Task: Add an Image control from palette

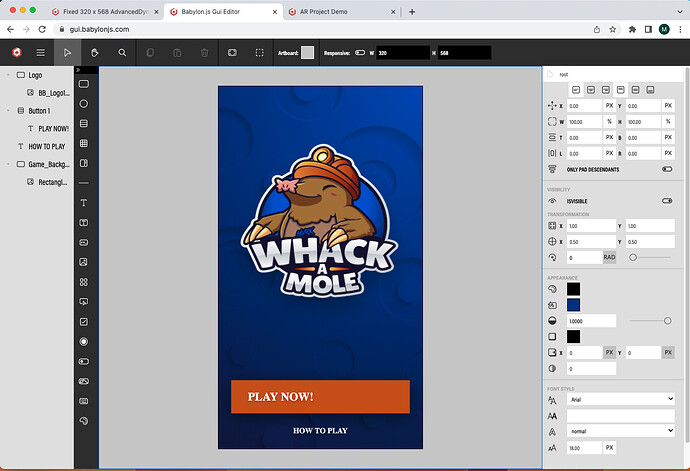Action: click(x=84, y=262)
